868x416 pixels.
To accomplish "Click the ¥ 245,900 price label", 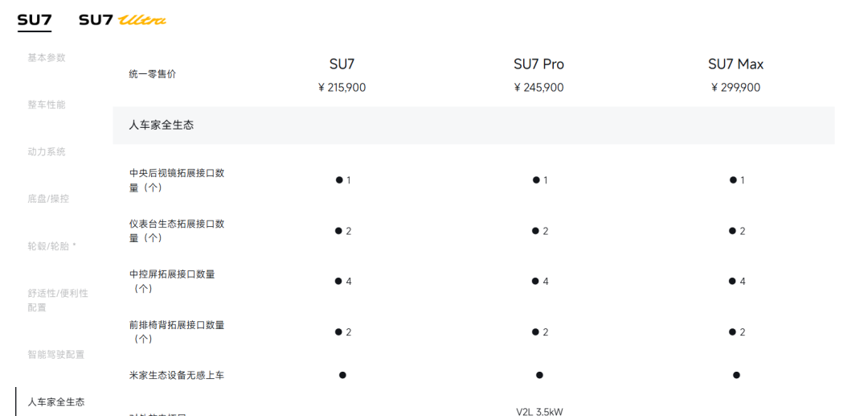I will coord(538,88).
